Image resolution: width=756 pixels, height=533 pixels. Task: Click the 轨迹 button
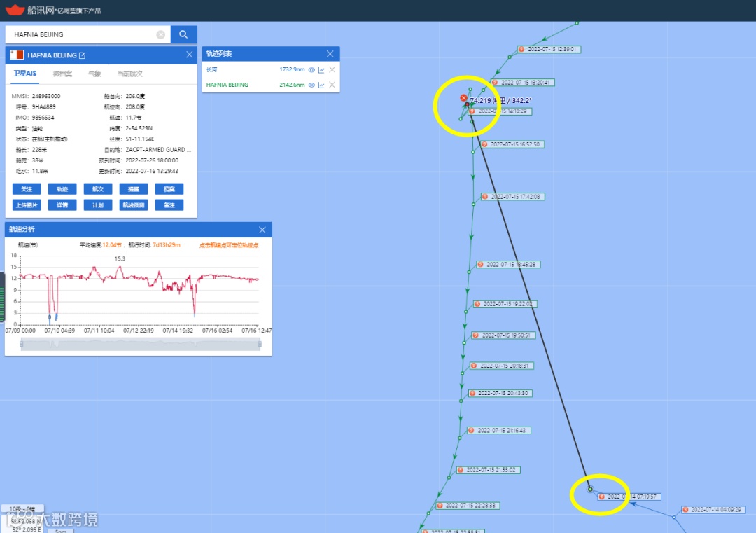62,189
